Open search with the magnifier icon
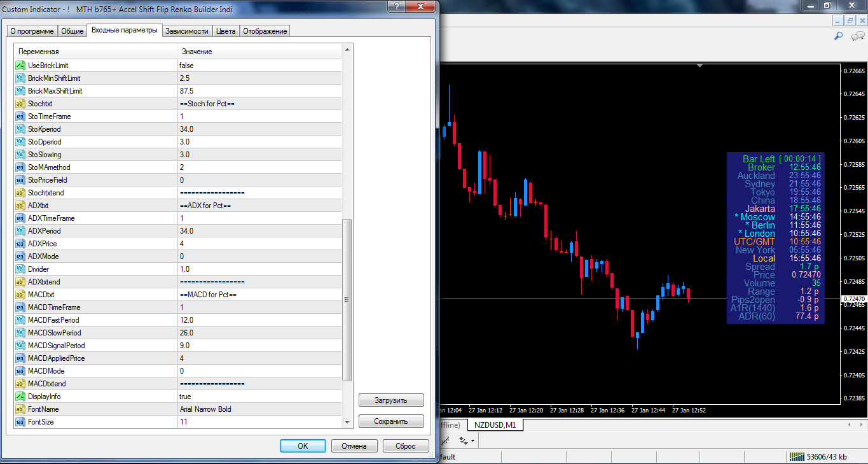The height and width of the screenshot is (464, 868). point(838,36)
